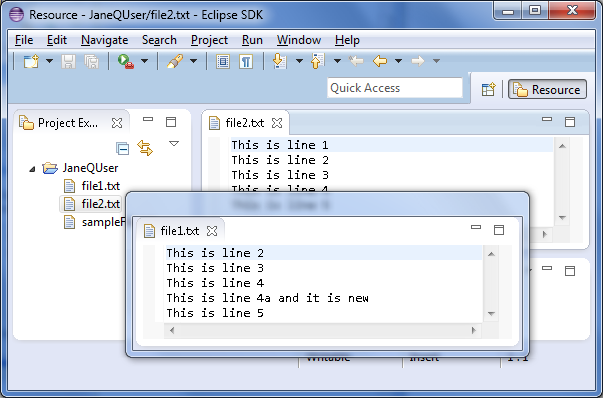Select the file2.txt editor tab

click(245, 123)
